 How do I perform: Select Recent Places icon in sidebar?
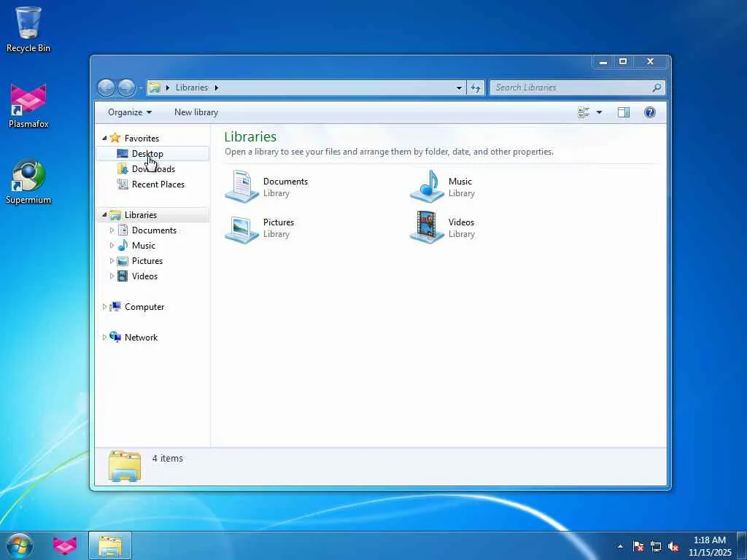(x=123, y=184)
